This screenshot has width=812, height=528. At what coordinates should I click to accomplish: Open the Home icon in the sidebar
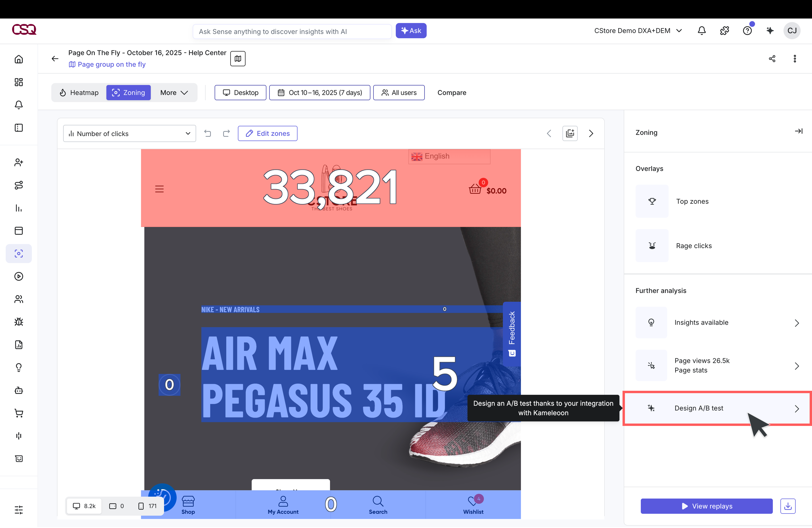[x=19, y=59]
